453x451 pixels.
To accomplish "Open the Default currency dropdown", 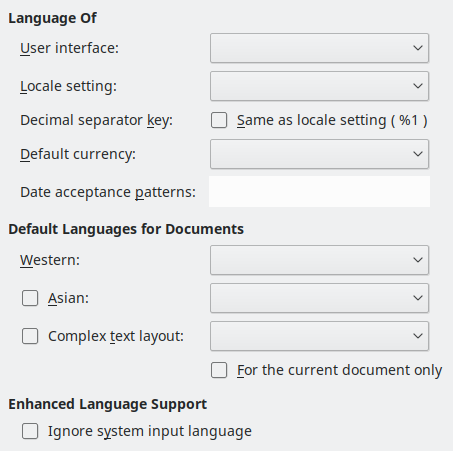I will 319,154.
